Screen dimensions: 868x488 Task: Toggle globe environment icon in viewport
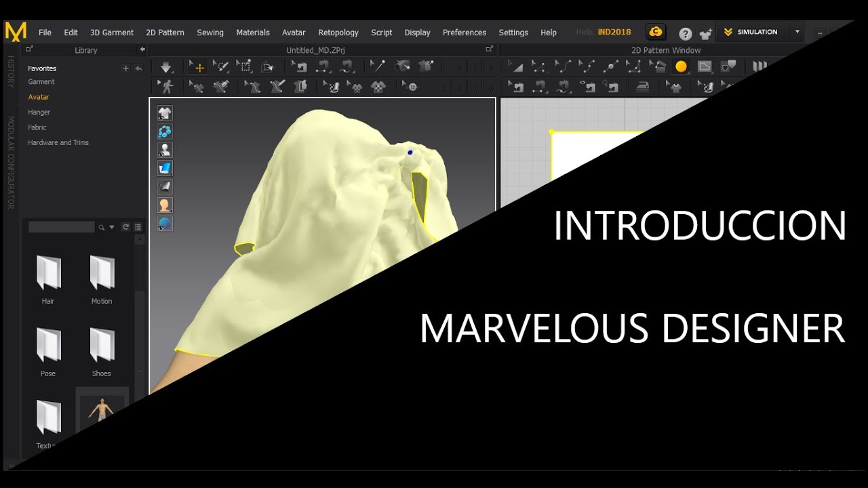click(165, 223)
